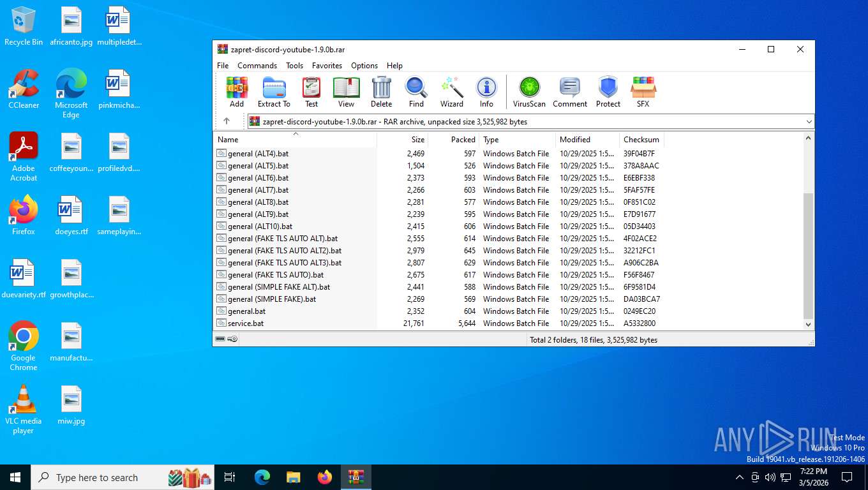Launch the Wizard tool
Screen dimensions: 868x490
coord(451,92)
